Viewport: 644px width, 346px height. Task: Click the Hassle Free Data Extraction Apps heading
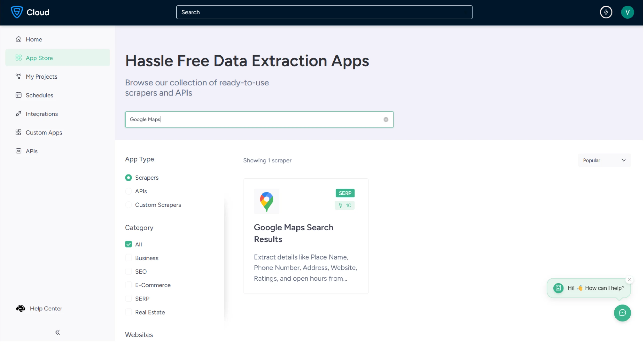(247, 61)
